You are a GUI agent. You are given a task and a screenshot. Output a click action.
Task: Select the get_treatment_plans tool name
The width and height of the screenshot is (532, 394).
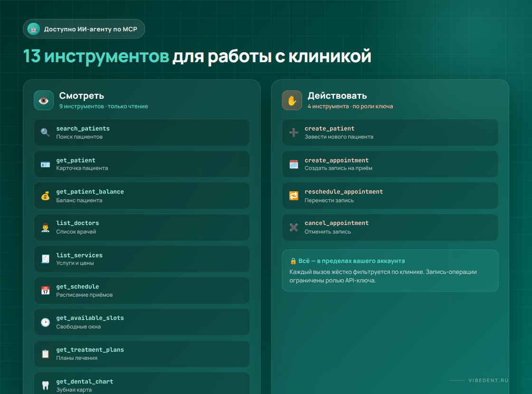(90, 349)
